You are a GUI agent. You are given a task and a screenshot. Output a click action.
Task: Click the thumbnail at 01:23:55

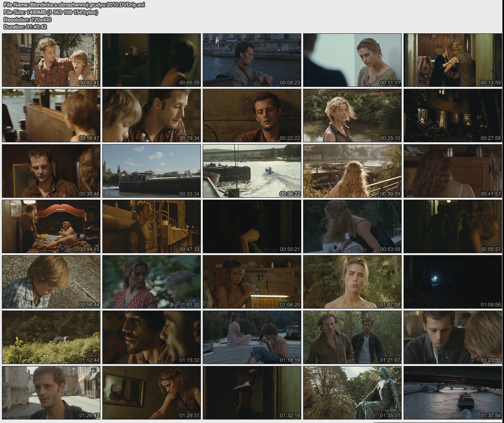453,337
